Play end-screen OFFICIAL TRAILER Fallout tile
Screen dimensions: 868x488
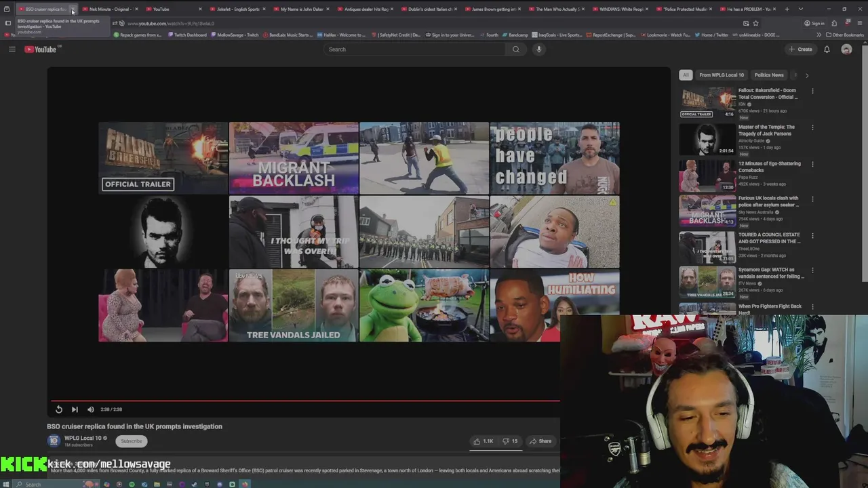coord(163,158)
